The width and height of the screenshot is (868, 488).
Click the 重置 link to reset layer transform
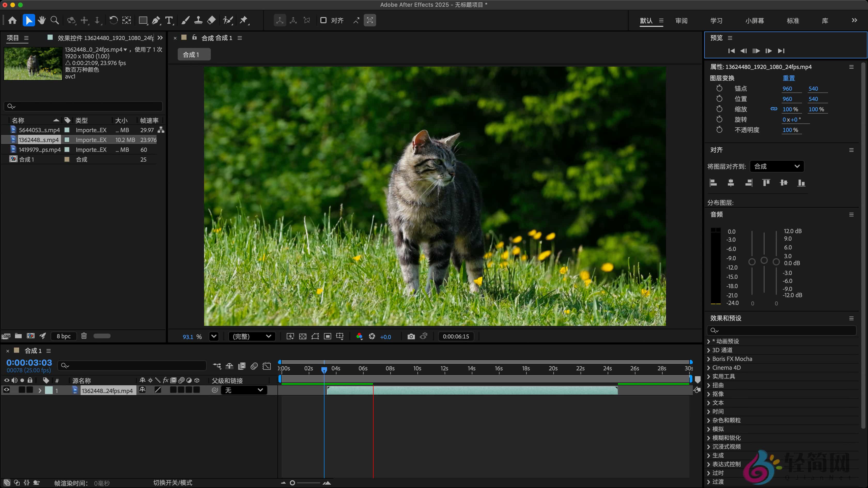click(790, 78)
